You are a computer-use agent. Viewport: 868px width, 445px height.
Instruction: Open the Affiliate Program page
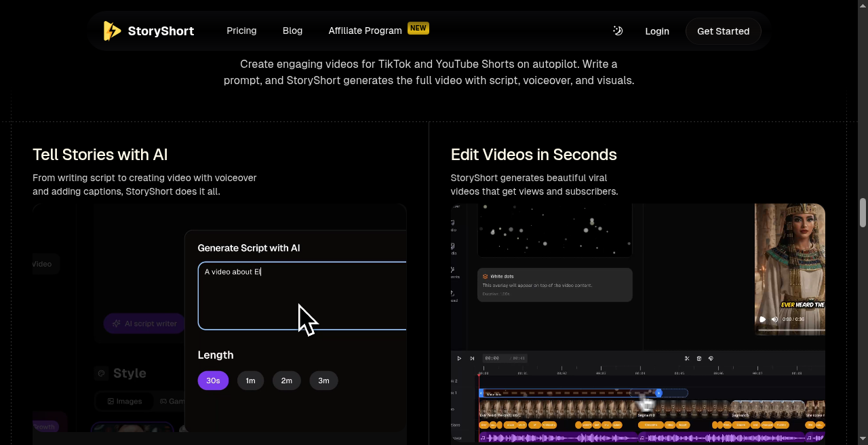[x=365, y=31]
